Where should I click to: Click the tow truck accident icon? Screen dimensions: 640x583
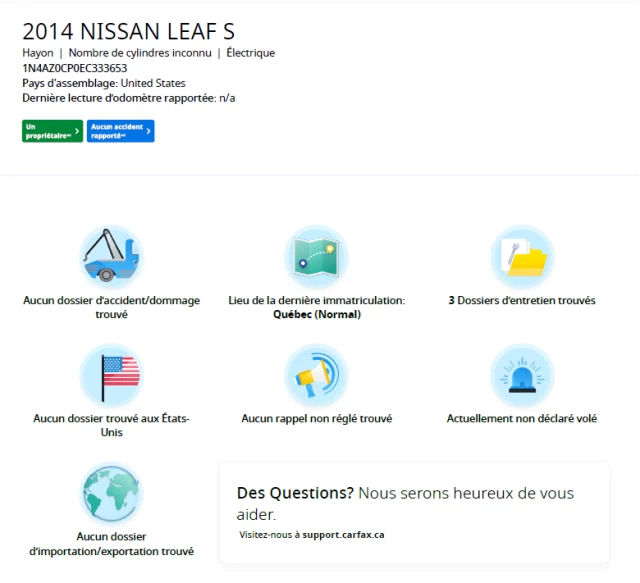pos(111,256)
